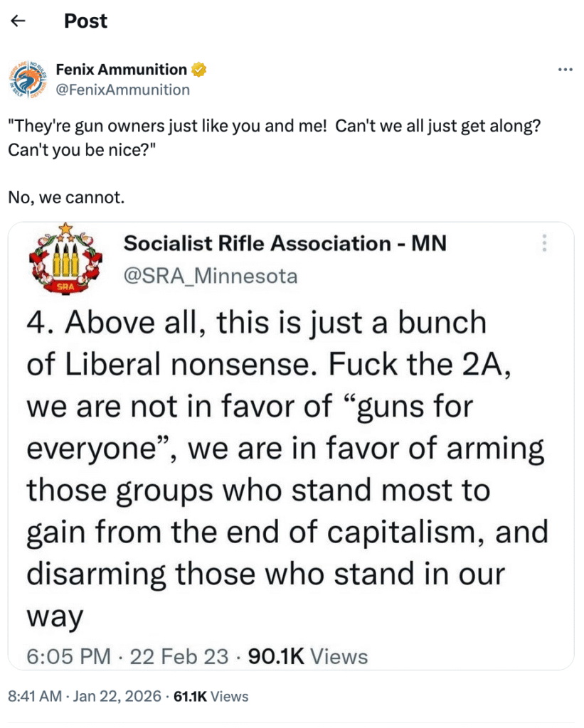Click the 90.1K Views count in quote
Screen dimensions: 584x728
click(x=307, y=656)
